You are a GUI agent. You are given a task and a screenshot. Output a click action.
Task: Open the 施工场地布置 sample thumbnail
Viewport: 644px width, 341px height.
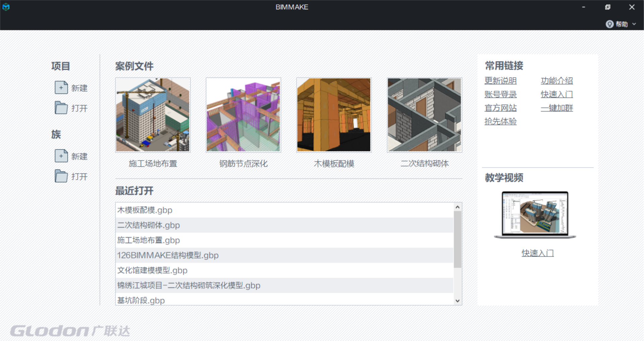(x=153, y=115)
